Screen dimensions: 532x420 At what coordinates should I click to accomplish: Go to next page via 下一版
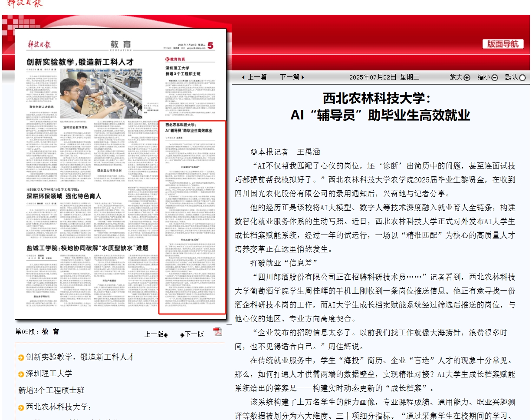tap(194, 334)
